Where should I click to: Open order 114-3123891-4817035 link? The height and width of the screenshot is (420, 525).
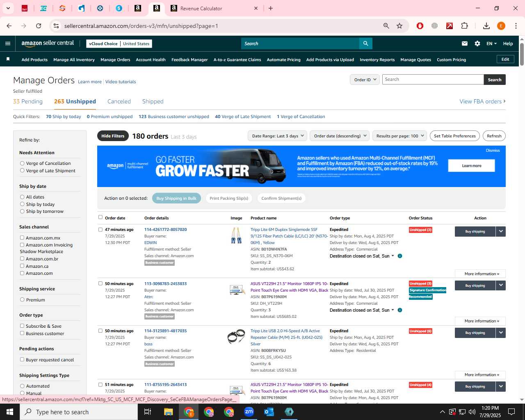(x=165, y=331)
